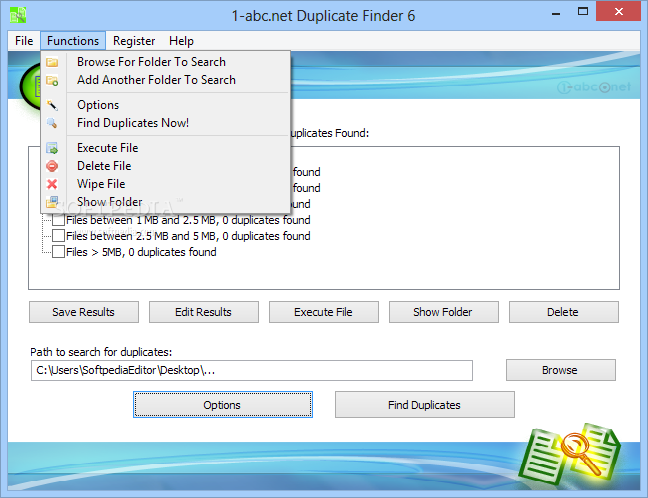648x498 pixels.
Task: Close the Duplicate Finder window
Action: click(x=618, y=12)
